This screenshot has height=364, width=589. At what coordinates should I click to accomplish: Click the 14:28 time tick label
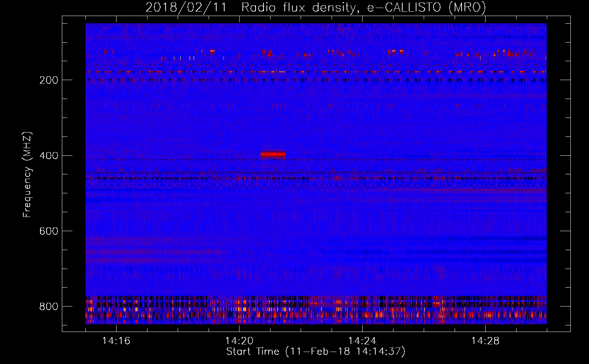(x=485, y=341)
